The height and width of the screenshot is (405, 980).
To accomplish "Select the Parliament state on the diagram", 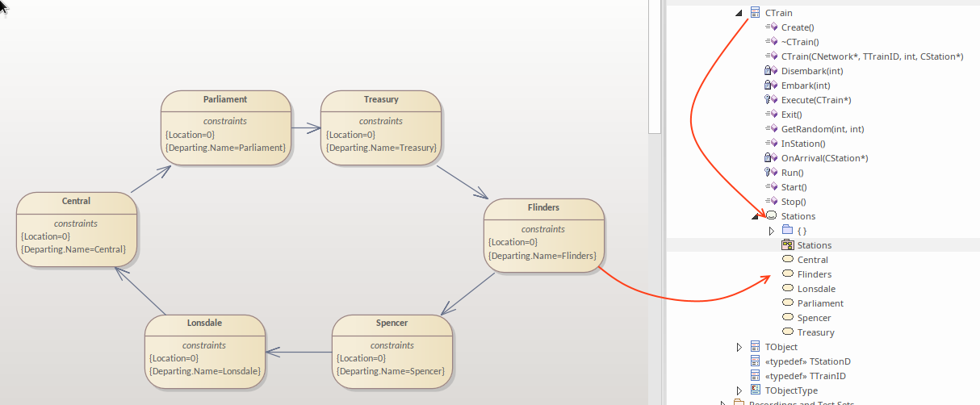I will click(225, 127).
